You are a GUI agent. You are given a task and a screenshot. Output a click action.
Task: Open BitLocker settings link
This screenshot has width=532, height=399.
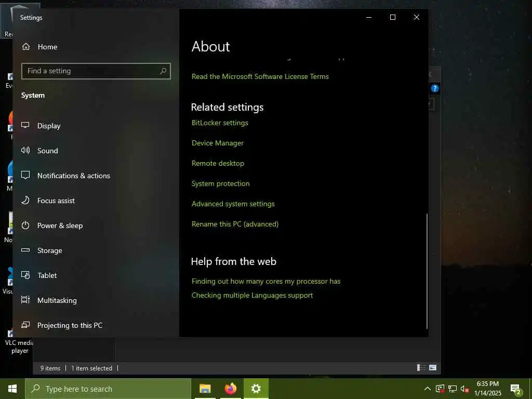[x=220, y=123]
